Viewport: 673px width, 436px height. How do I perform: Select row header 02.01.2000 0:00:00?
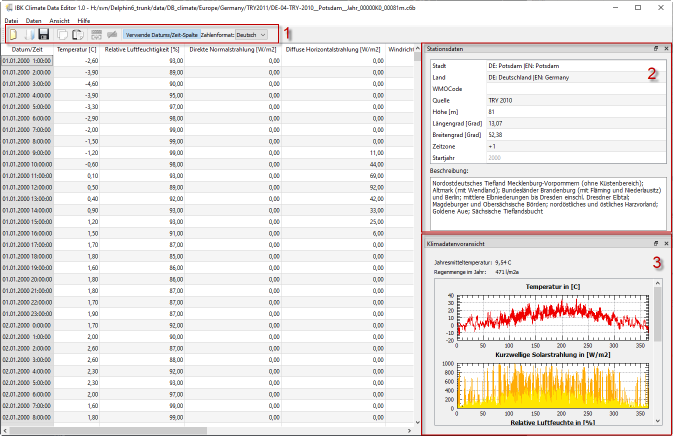[x=27, y=325]
